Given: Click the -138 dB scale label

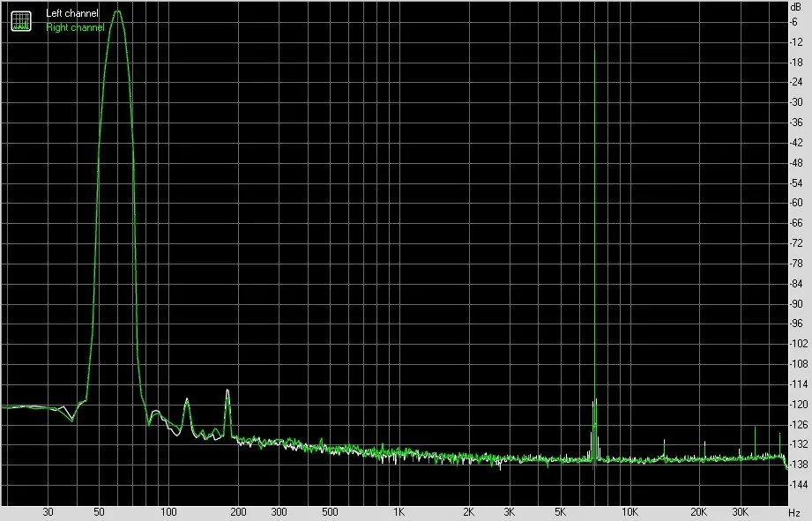Looking at the screenshot, I should [798, 464].
